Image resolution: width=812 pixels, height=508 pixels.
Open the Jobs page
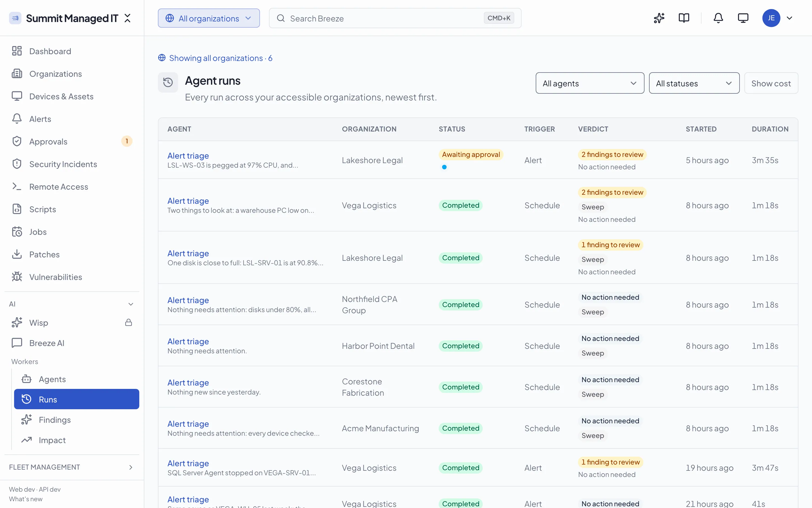tap(72, 232)
